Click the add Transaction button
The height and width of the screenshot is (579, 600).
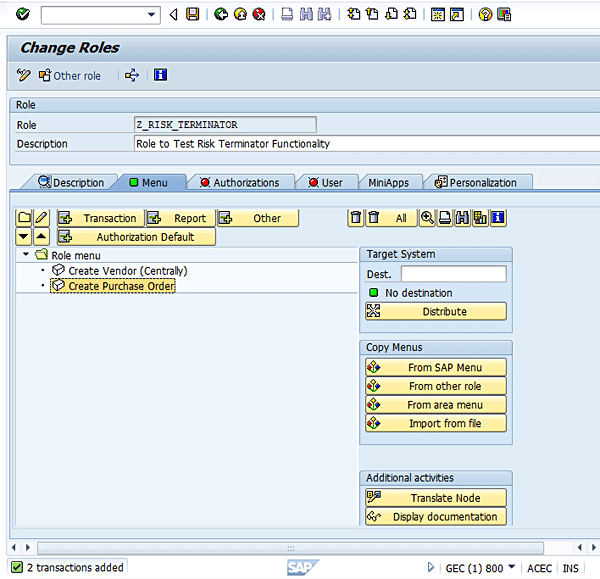[100, 218]
